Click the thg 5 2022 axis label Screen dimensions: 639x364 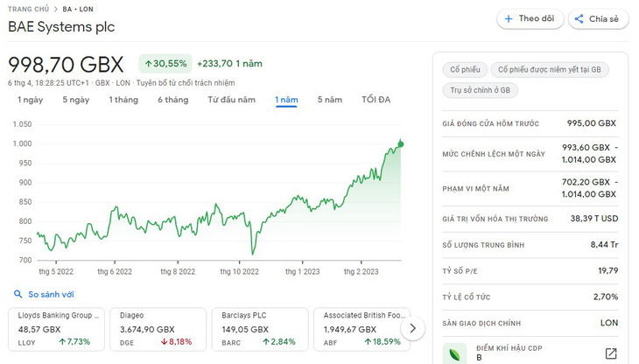56,271
